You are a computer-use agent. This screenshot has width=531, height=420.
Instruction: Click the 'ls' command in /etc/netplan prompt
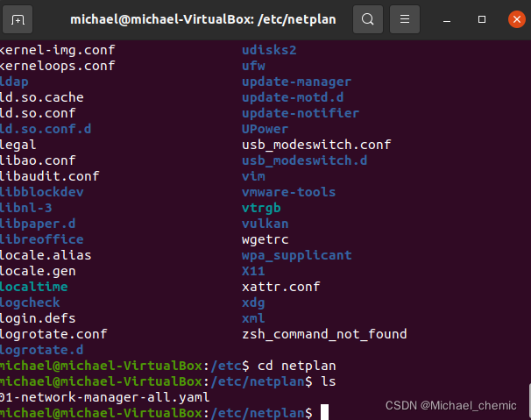tap(329, 381)
